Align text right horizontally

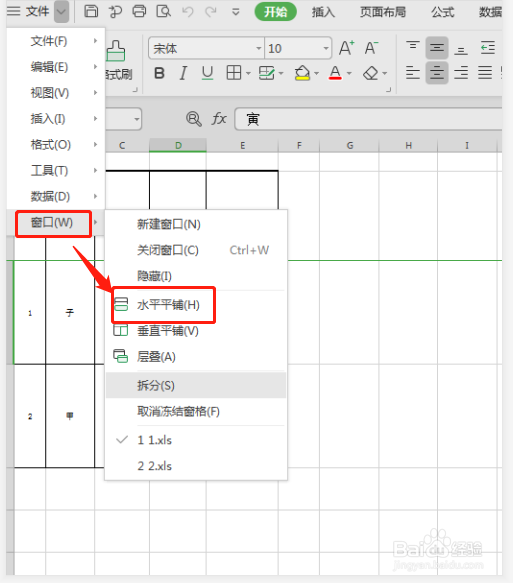(x=461, y=73)
